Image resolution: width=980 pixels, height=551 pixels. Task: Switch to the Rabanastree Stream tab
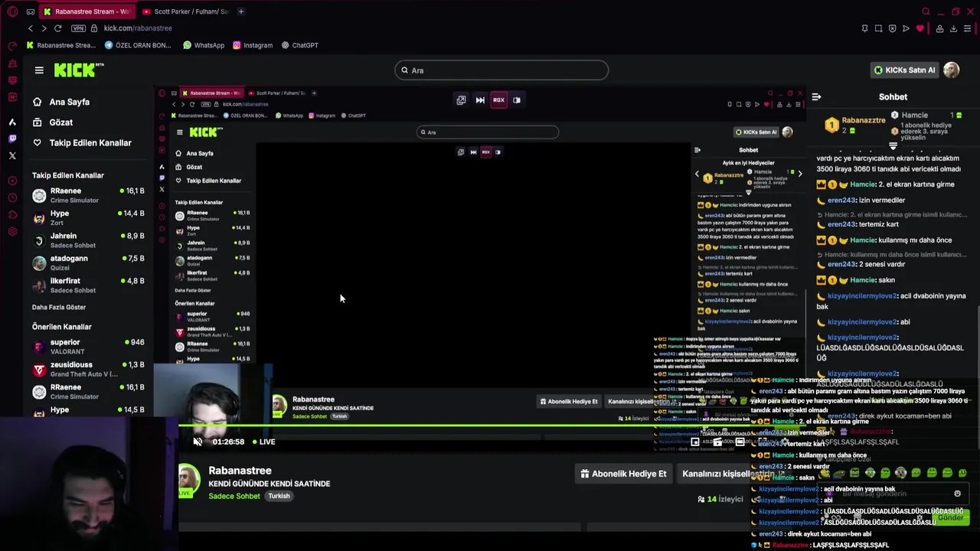tap(86, 11)
